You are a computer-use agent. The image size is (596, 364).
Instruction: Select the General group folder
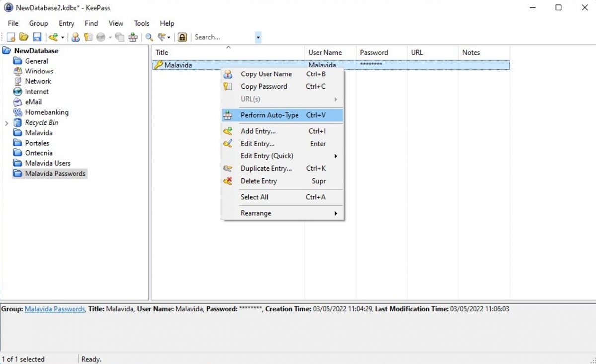click(x=36, y=61)
